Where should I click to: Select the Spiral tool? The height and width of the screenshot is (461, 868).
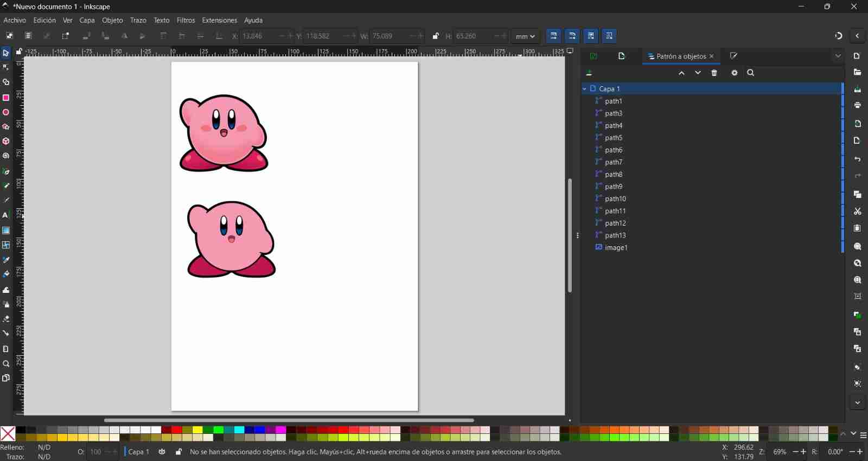click(x=6, y=156)
